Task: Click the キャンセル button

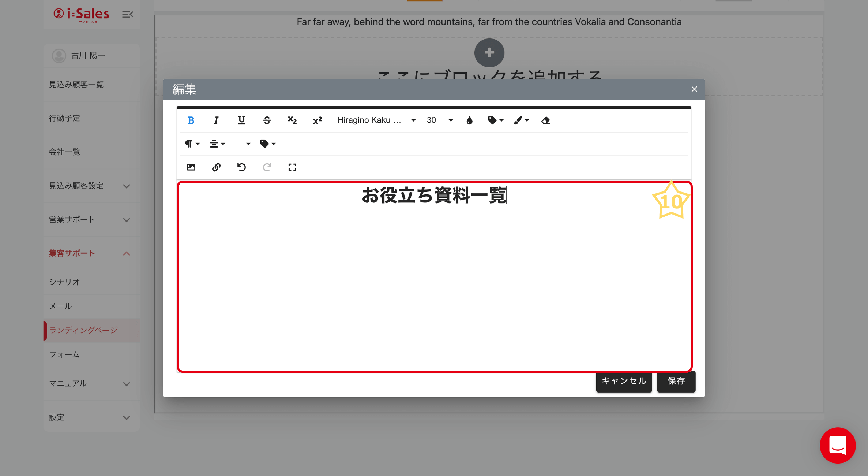Action: click(624, 381)
